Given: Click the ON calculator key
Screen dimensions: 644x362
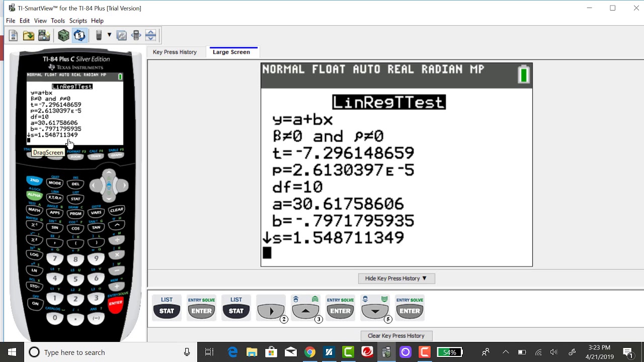Looking at the screenshot, I should (35, 303).
